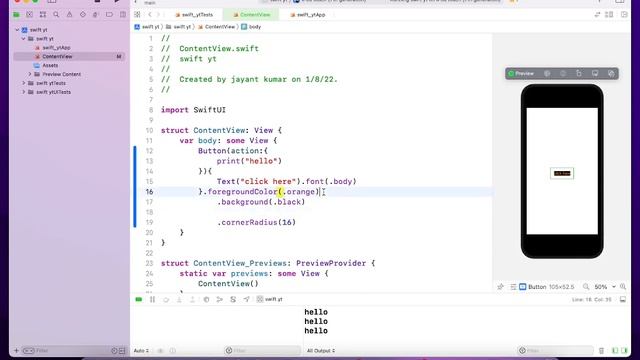Open the Breakpoint navigator icon

pyautogui.click(x=109, y=15)
